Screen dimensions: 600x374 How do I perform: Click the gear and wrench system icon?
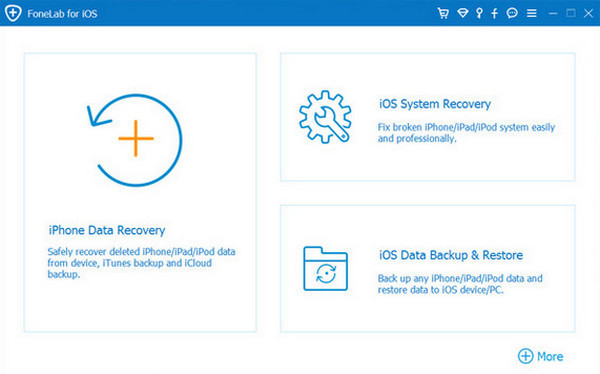(325, 117)
